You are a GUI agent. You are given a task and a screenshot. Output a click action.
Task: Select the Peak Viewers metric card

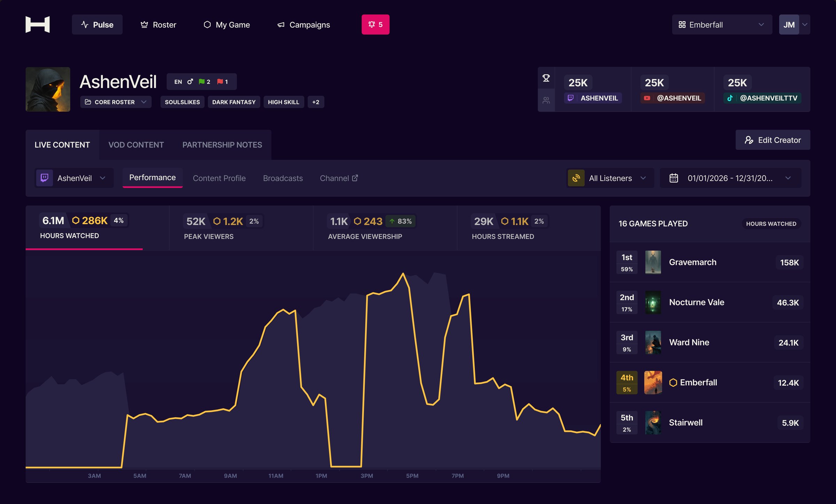(241, 228)
